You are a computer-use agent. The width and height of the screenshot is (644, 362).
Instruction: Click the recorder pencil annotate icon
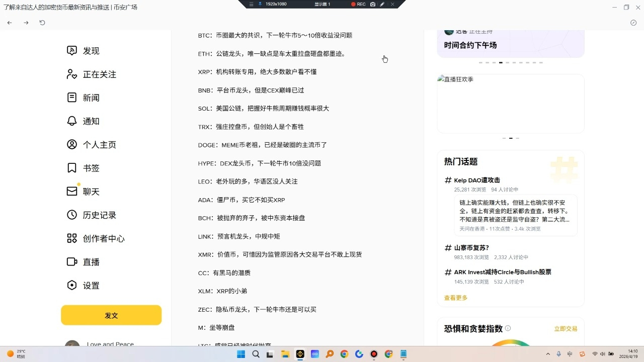tap(382, 4)
